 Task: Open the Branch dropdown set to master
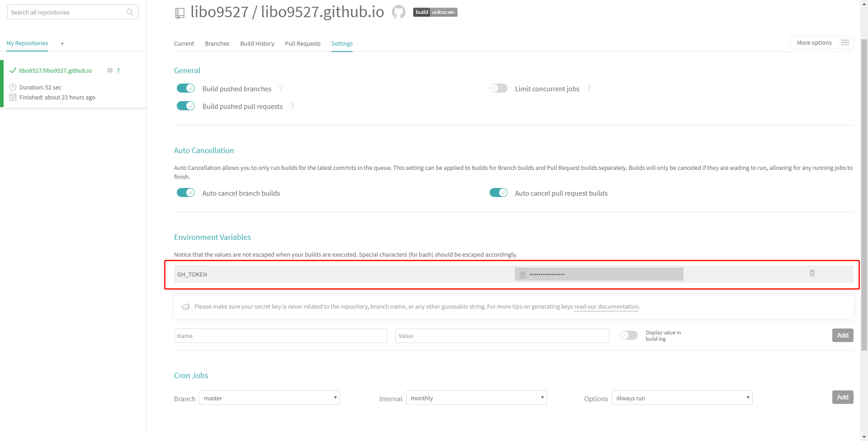point(269,398)
